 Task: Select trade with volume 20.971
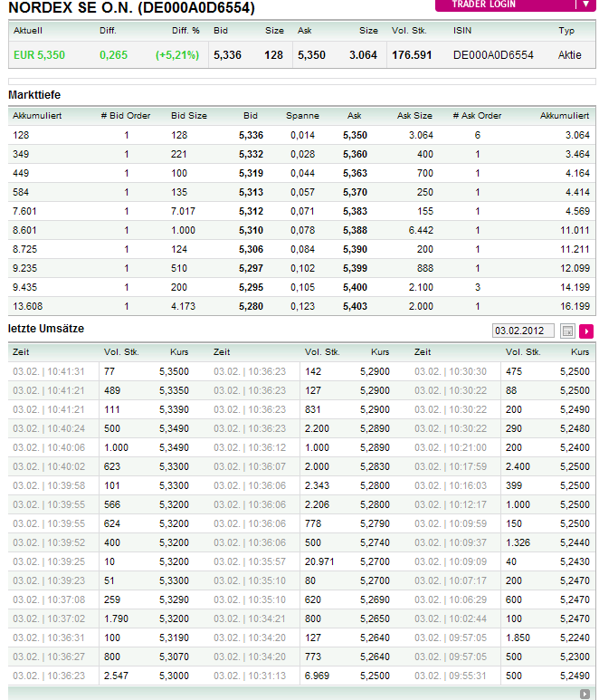[319, 561]
